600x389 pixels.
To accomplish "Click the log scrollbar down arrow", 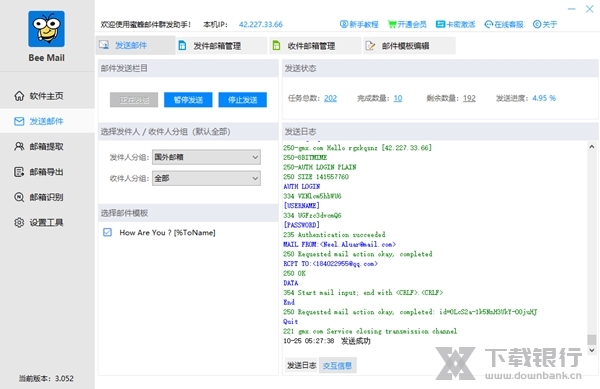I will pyautogui.click(x=592, y=350).
